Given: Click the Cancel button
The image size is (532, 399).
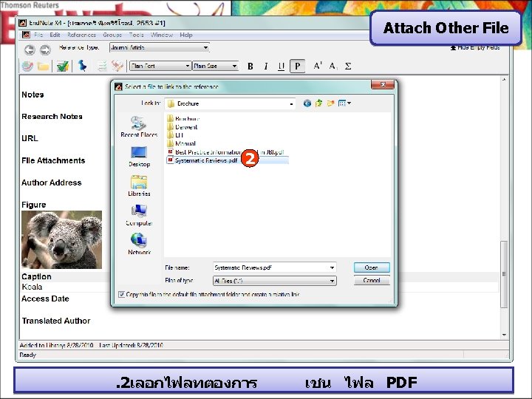Looking at the screenshot, I should (372, 280).
